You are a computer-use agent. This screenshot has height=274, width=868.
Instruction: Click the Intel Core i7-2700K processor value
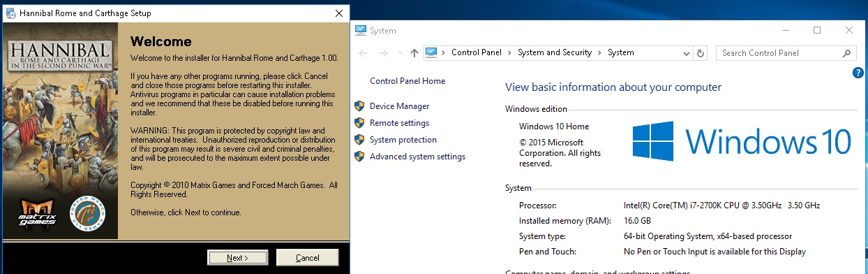[x=721, y=206]
